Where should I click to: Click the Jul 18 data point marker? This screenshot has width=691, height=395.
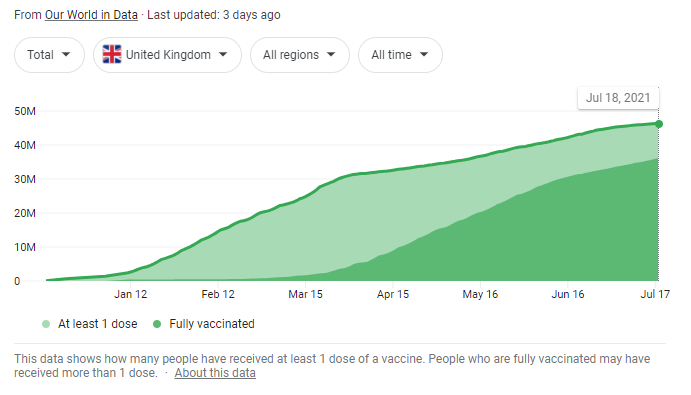tap(659, 124)
